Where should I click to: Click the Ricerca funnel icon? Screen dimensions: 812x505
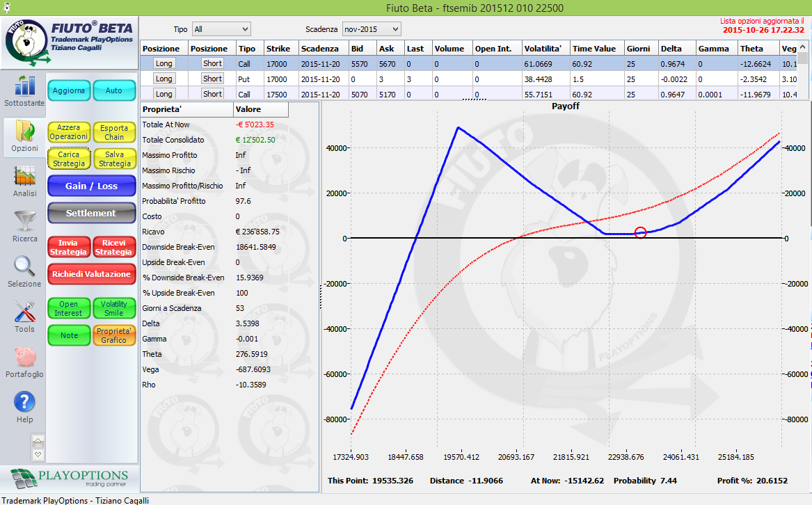tap(24, 221)
